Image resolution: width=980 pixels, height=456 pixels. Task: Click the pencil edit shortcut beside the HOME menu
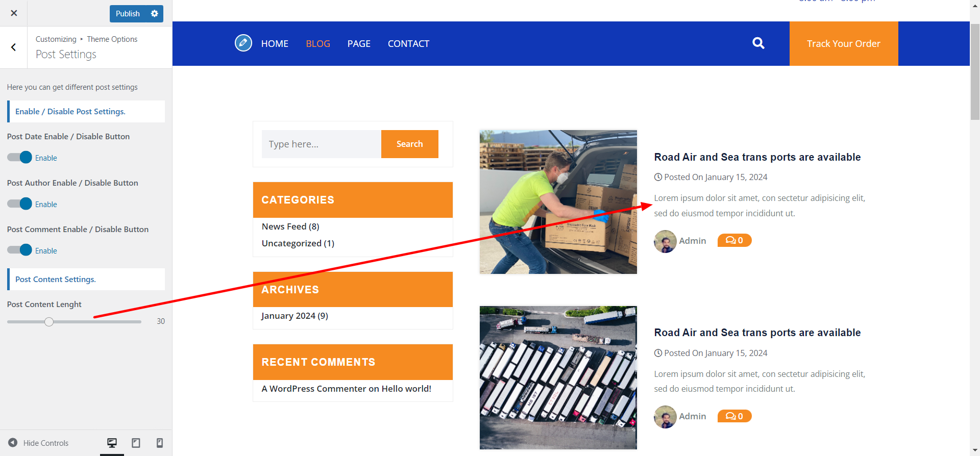tap(243, 43)
